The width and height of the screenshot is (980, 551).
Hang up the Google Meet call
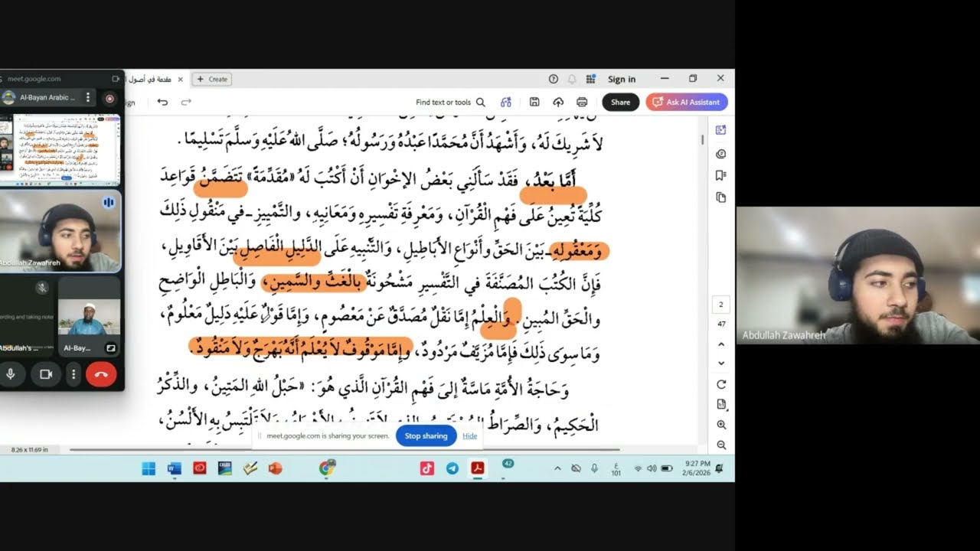point(101,374)
